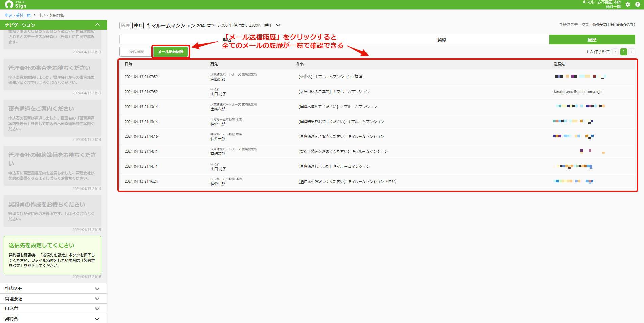Image resolution: width=644 pixels, height=323 pixels.
Task: Expand the 契約者 section
Action: coord(53,319)
